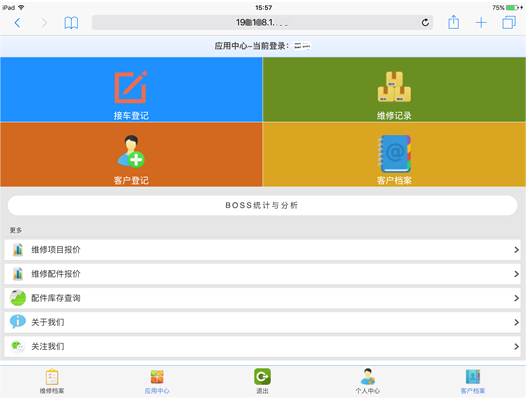Open the 关注我们 list item
Screen dimensions: 526x398
(x=262, y=346)
